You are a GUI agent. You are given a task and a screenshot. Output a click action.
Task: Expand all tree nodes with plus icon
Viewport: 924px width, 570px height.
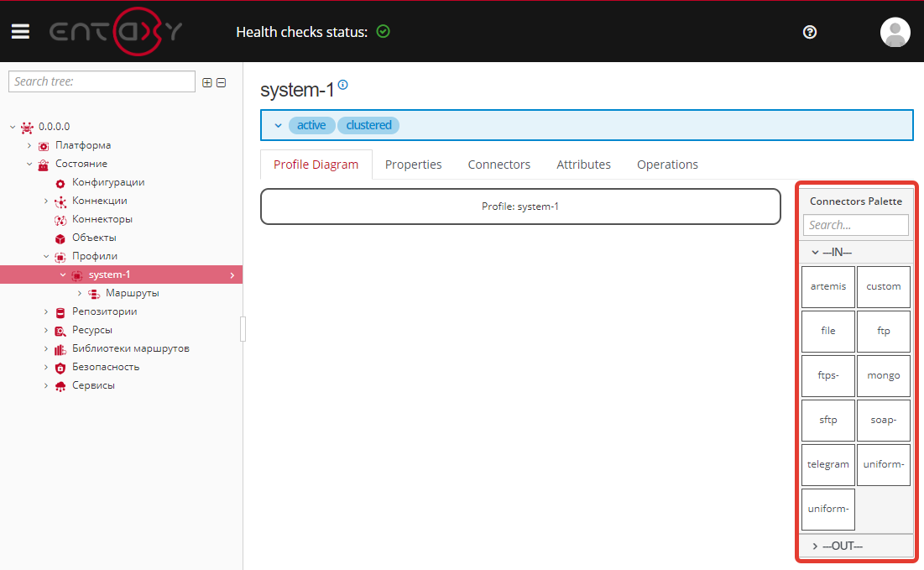pos(207,82)
